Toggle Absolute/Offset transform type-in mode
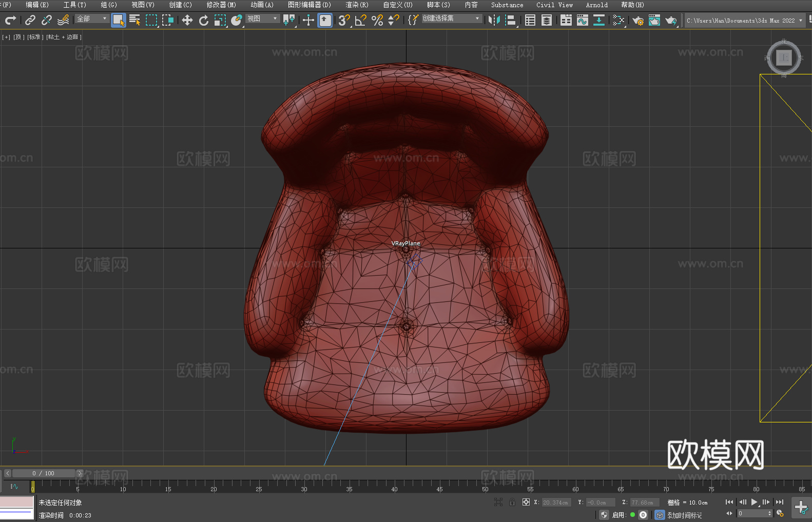 coord(526,502)
